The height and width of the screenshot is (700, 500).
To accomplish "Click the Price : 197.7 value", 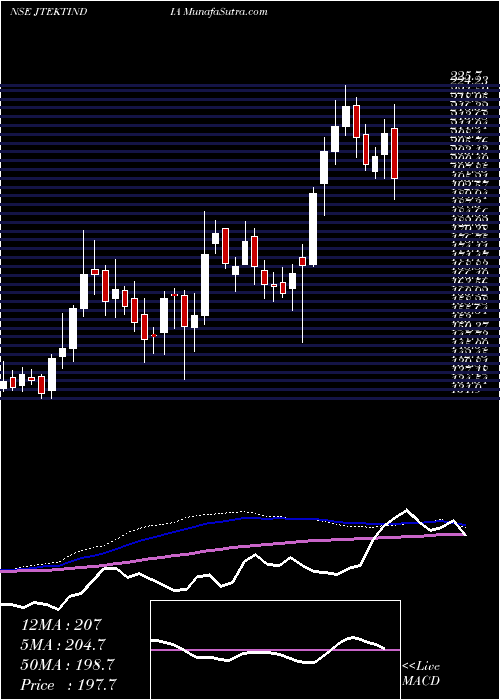I will (x=70, y=685).
